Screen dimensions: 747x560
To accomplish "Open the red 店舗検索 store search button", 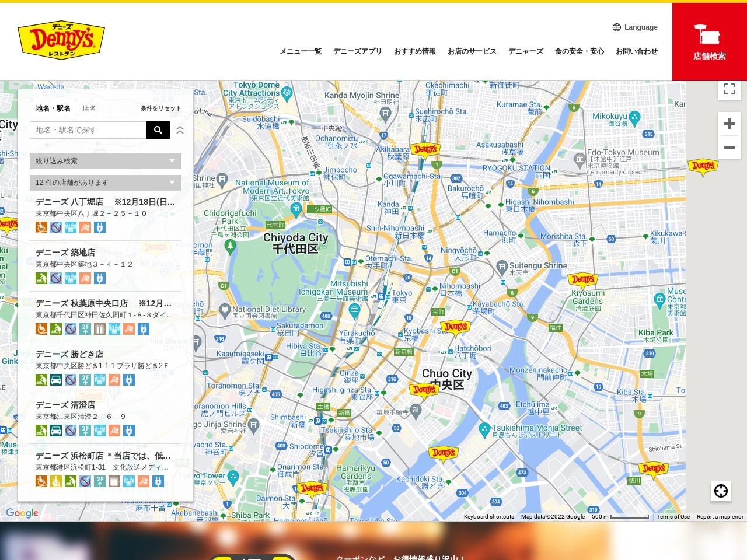I will pyautogui.click(x=710, y=41).
